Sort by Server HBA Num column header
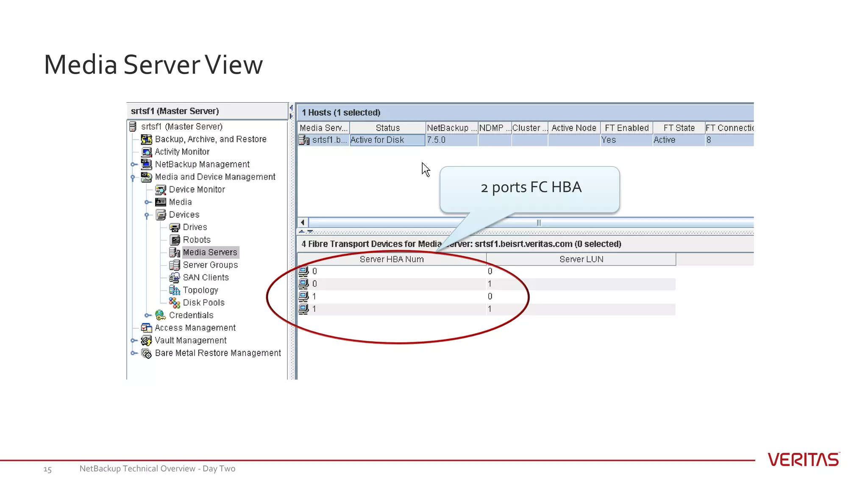This screenshot has width=868, height=488. coord(392,259)
